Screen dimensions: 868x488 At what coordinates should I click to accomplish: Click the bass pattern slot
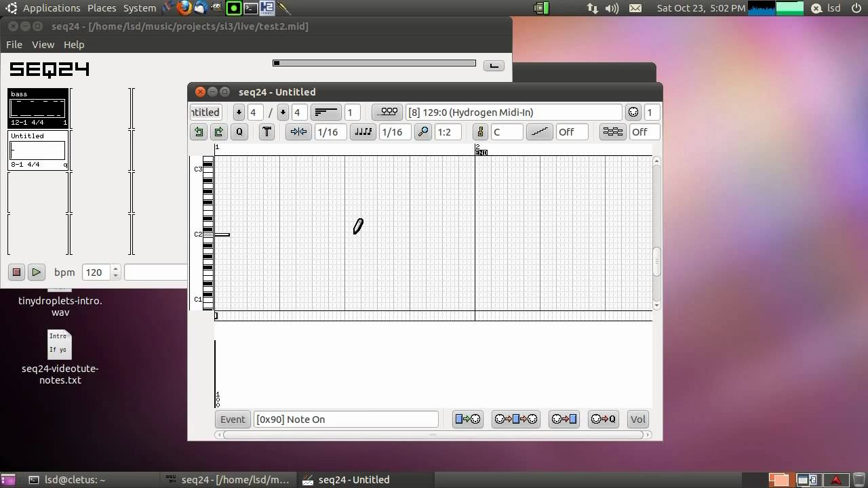pyautogui.click(x=38, y=108)
